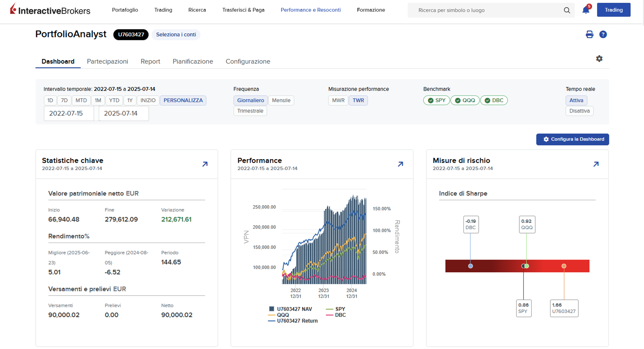This screenshot has width=644, height=349.
Task: Switch to the Partecipazioni tab
Action: [107, 62]
